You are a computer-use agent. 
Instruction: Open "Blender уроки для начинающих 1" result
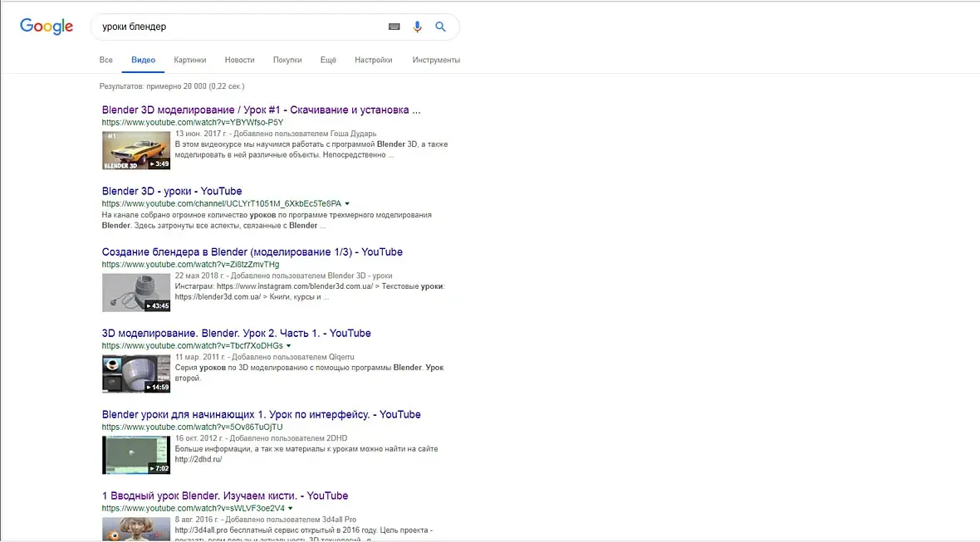click(x=262, y=414)
